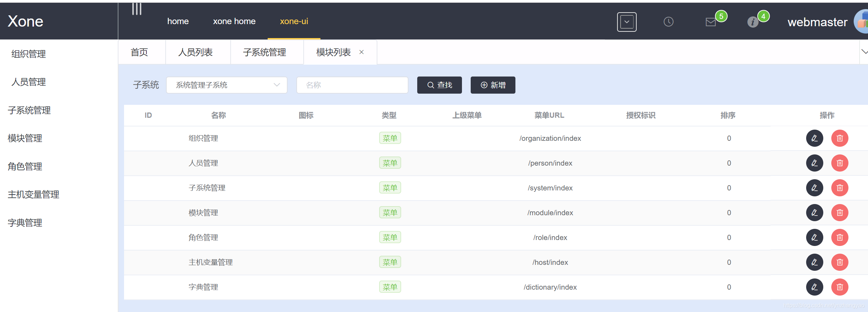Click the /organization/index URL cell

(x=550, y=138)
